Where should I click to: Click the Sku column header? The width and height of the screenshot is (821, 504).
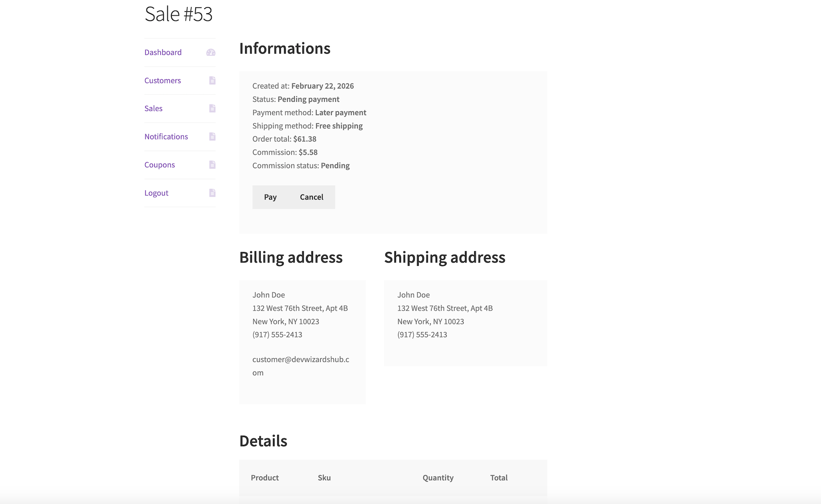tap(324, 477)
